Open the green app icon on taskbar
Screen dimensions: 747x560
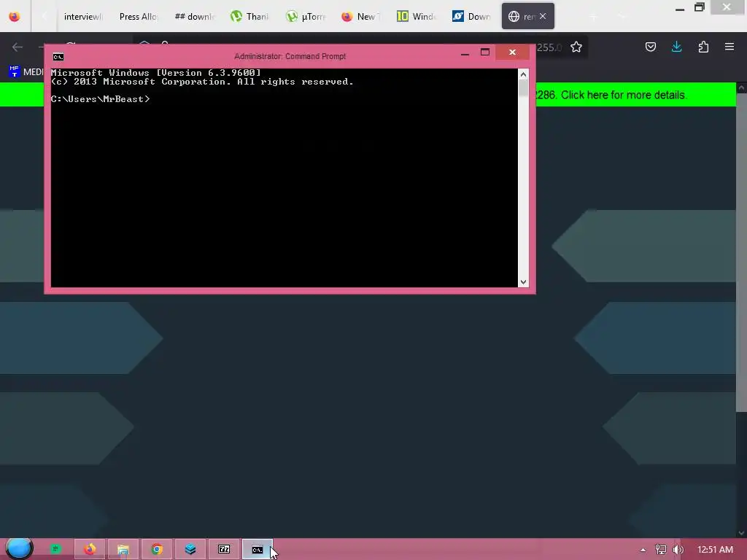click(55, 549)
